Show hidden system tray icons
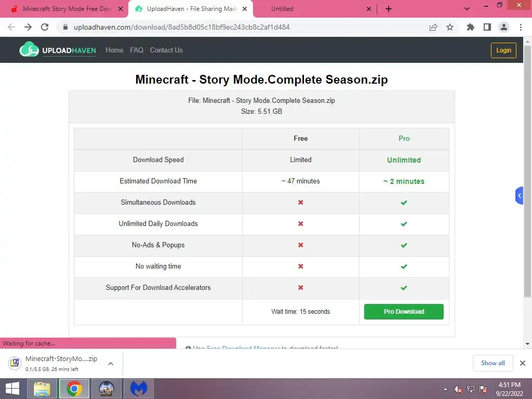 coord(445,389)
